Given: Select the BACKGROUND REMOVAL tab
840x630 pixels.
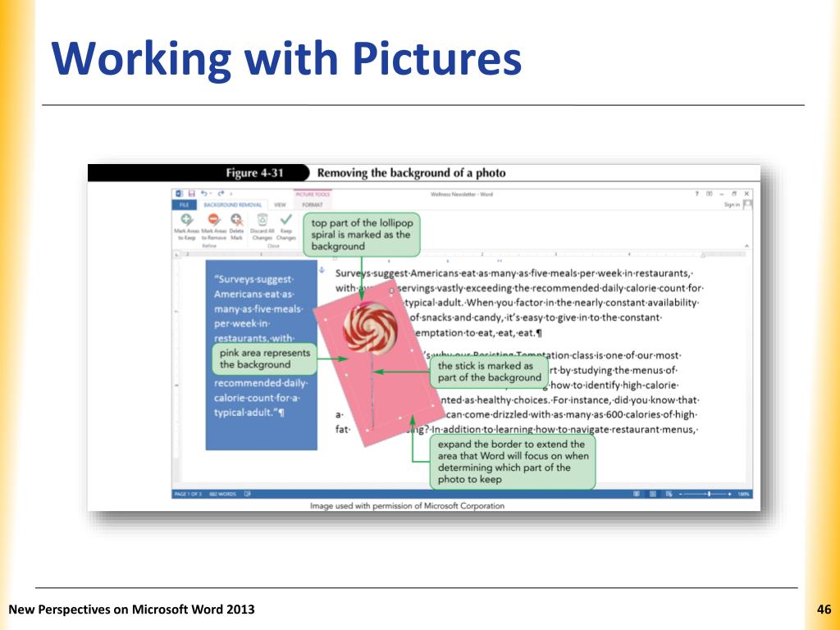Looking at the screenshot, I should pos(232,204).
